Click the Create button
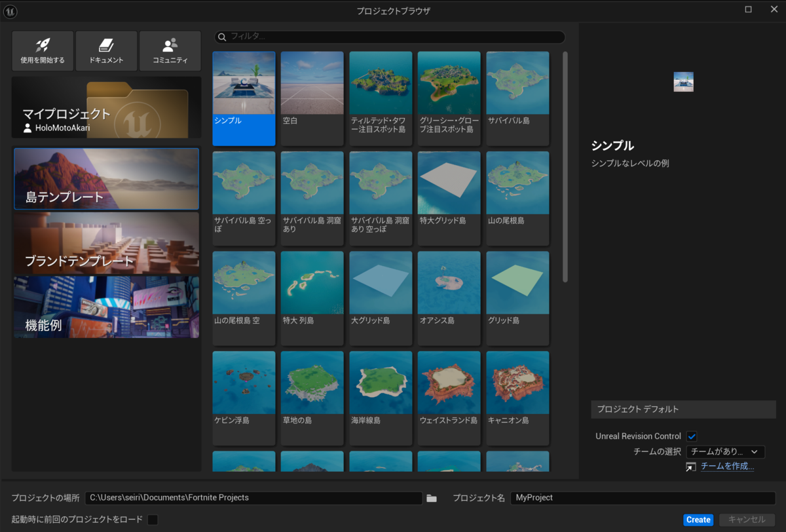The width and height of the screenshot is (786, 532). 698,520
